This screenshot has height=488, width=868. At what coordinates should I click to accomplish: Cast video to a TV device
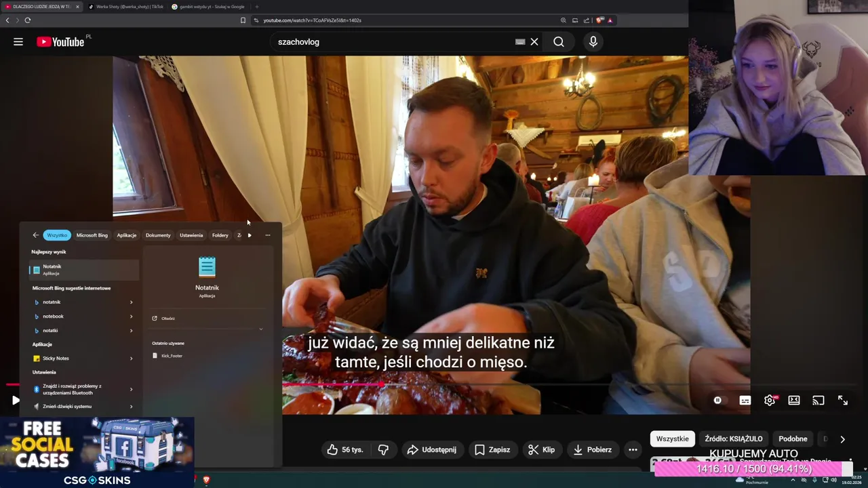[x=818, y=401]
